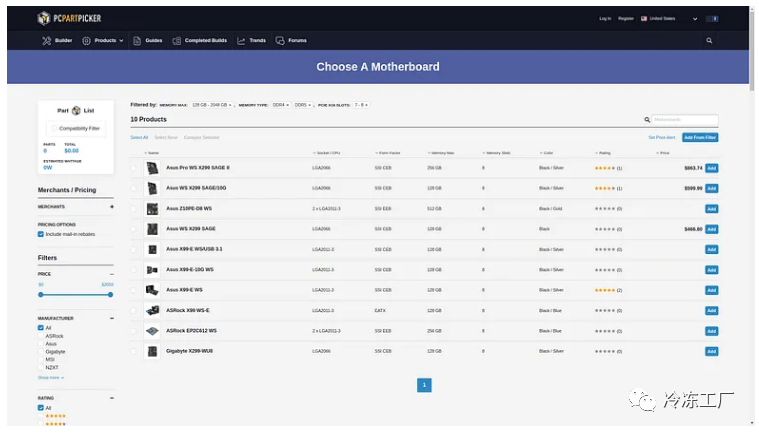Viewport: 759px width, 433px height.
Task: Uncheck Include mail-in rebates
Action: pos(41,234)
